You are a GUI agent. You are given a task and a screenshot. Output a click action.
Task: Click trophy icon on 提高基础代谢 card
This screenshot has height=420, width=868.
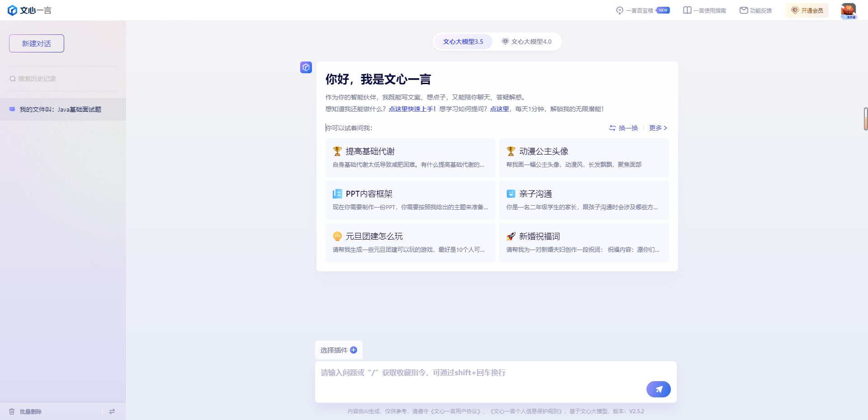[337, 151]
